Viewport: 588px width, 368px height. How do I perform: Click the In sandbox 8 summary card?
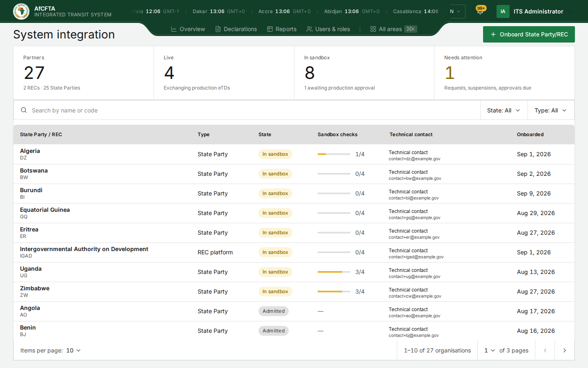(364, 73)
